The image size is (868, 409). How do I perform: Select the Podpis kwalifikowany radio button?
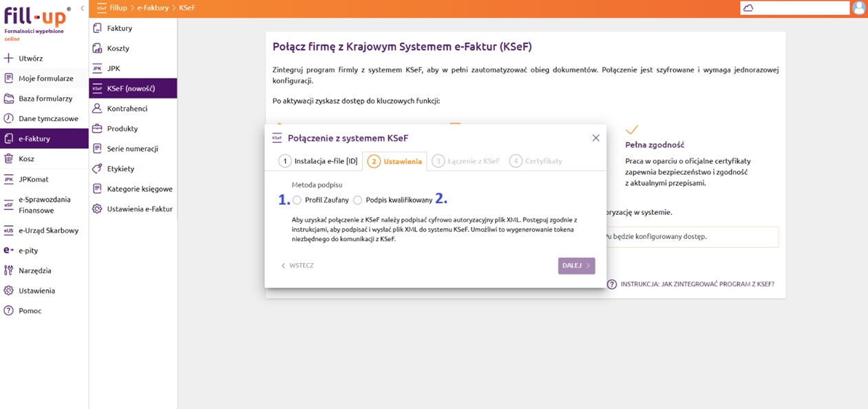tap(358, 200)
